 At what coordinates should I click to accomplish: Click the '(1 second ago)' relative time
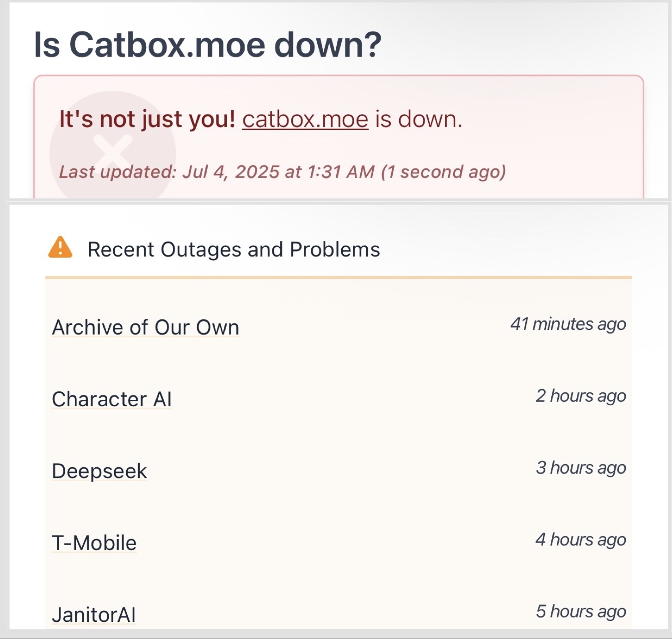(444, 172)
